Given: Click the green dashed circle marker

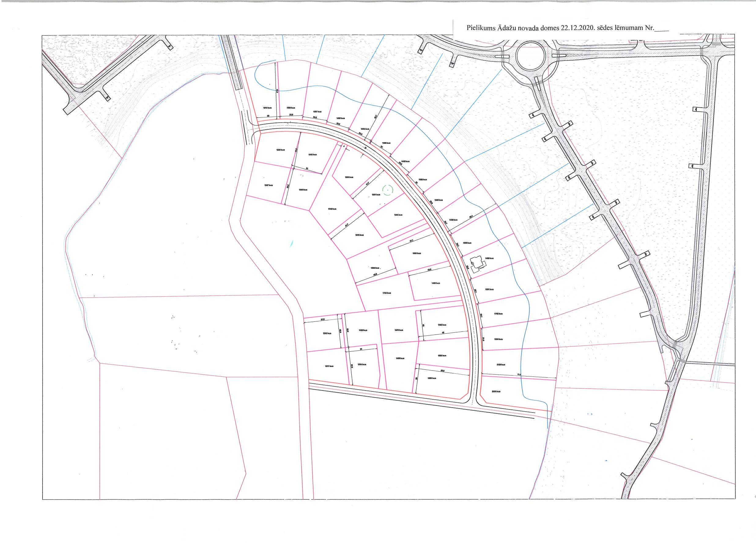Looking at the screenshot, I should pos(388,190).
